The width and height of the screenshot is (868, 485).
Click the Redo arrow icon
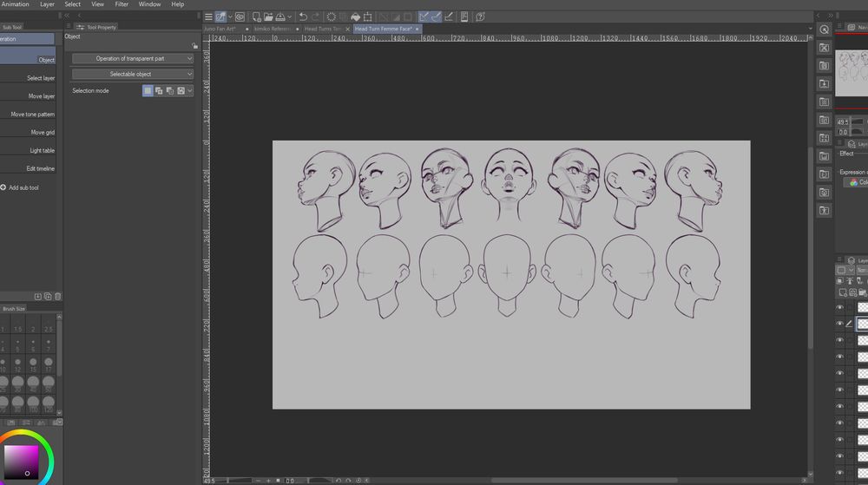click(316, 17)
